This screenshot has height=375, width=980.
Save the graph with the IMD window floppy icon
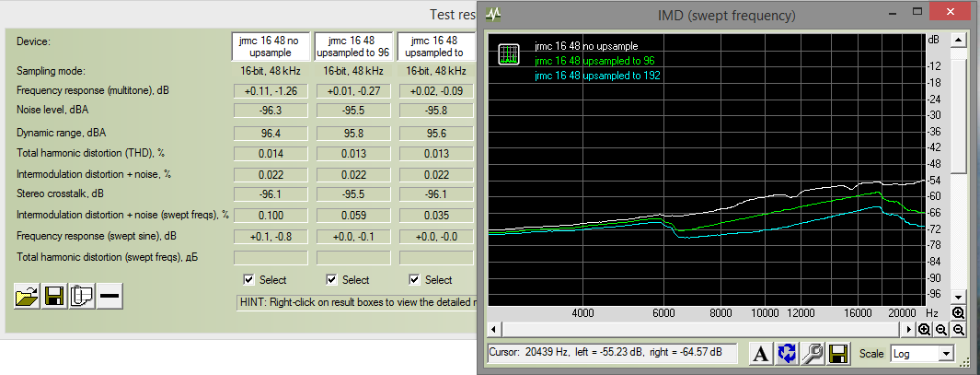838,354
